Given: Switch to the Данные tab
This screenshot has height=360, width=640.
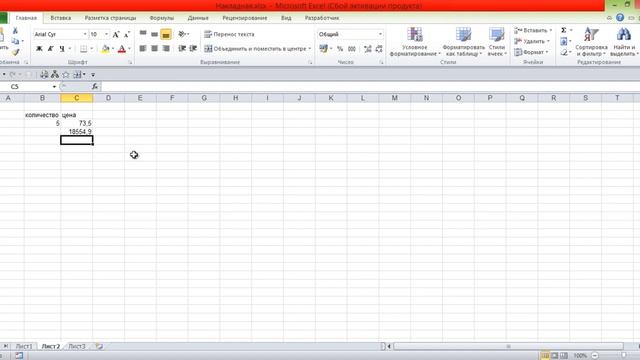Looking at the screenshot, I should tap(198, 18).
